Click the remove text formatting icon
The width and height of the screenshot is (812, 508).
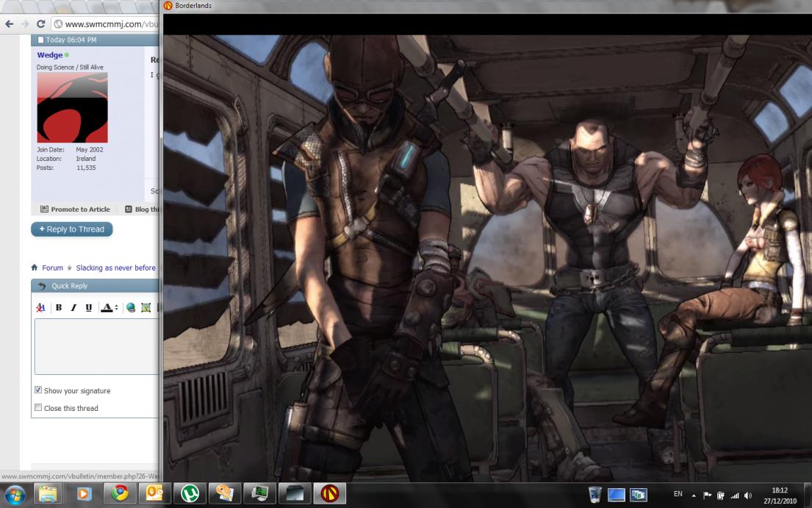pos(40,307)
